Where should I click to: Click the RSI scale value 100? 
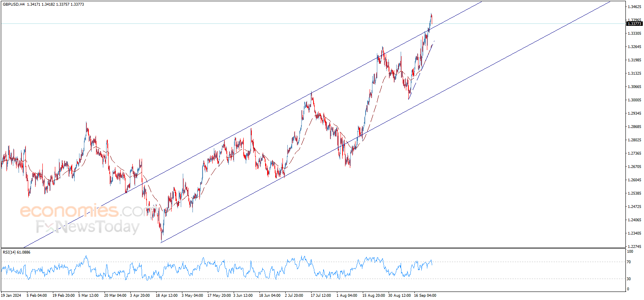point(630,252)
